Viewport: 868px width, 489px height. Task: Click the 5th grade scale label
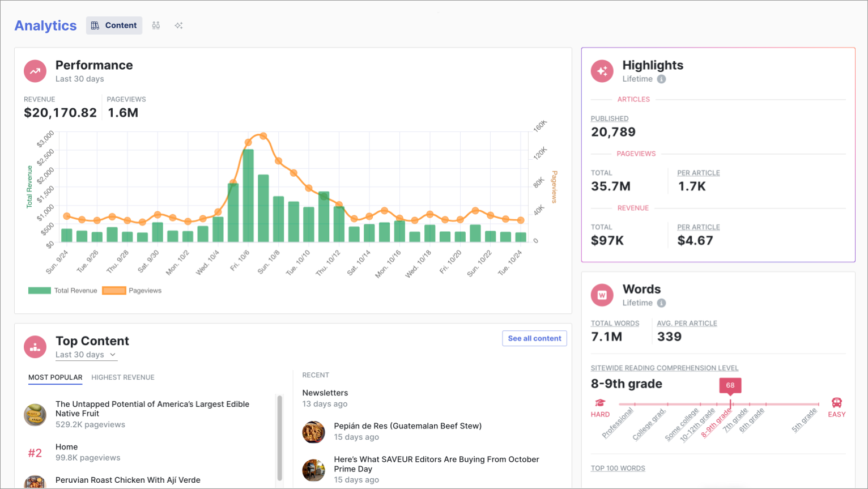click(805, 420)
